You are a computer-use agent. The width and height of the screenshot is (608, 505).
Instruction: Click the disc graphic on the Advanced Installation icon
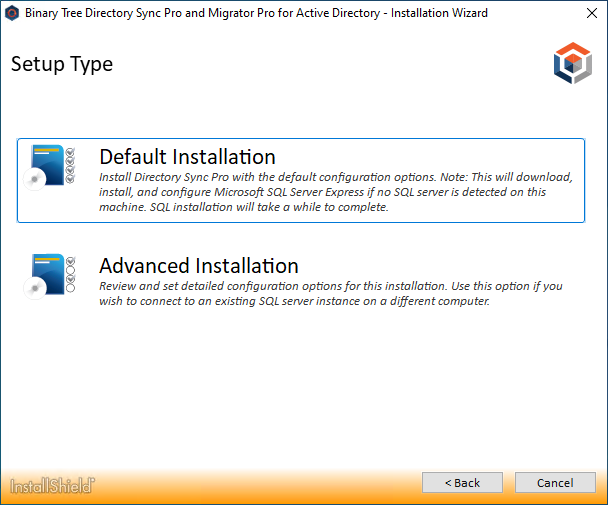point(35,288)
